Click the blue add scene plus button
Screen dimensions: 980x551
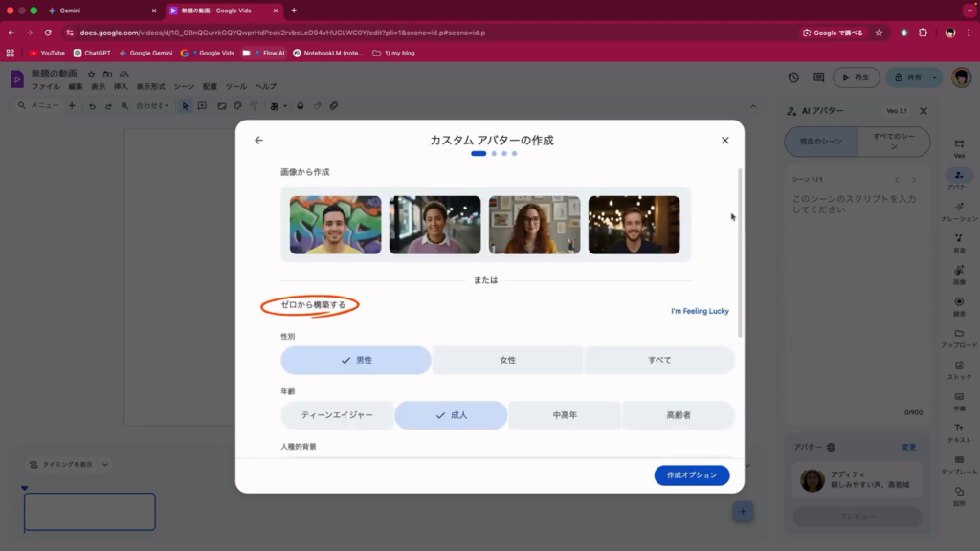coord(743,512)
